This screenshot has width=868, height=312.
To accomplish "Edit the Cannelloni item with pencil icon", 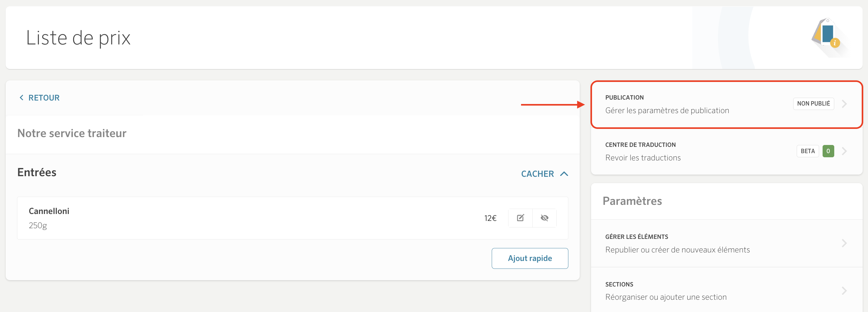I will pyautogui.click(x=520, y=218).
